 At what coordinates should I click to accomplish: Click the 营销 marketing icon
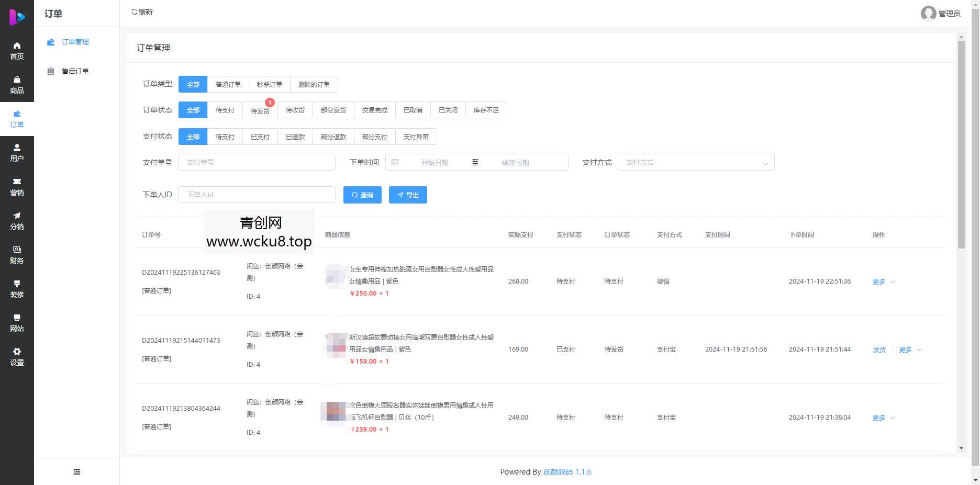pos(17,186)
